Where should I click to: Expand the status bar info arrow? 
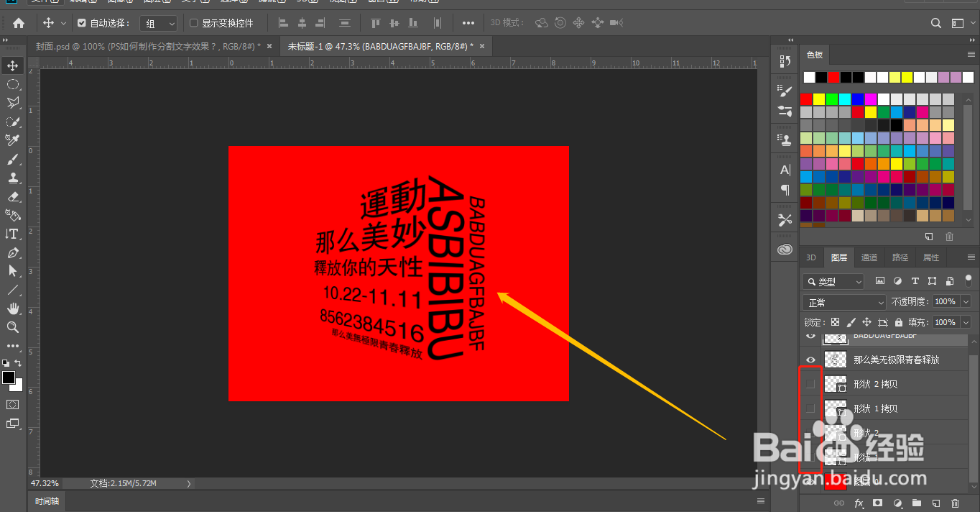(x=189, y=483)
